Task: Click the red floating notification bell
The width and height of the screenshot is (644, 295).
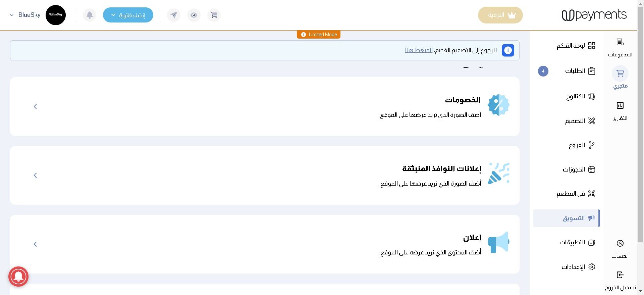Action: [18, 277]
